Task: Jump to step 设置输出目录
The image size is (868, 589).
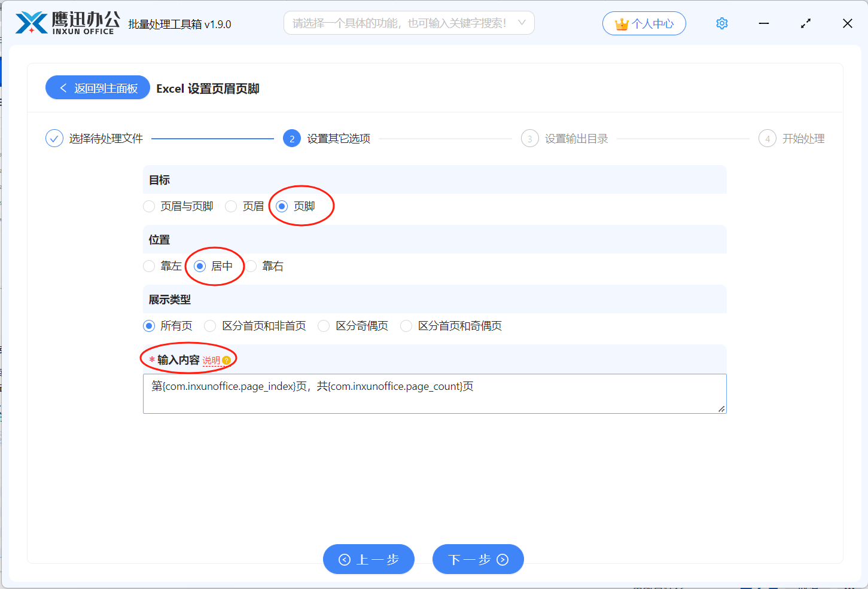Action: click(564, 138)
